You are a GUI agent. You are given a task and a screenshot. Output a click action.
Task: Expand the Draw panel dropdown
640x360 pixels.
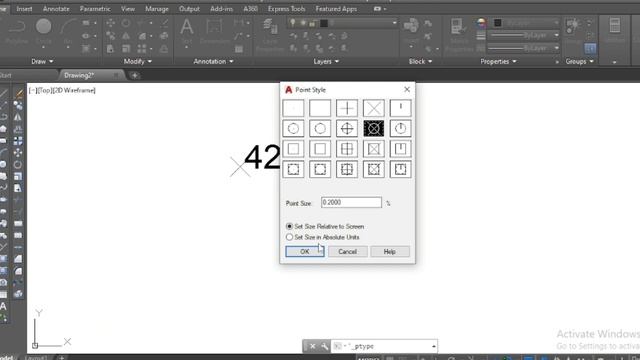tap(42, 62)
